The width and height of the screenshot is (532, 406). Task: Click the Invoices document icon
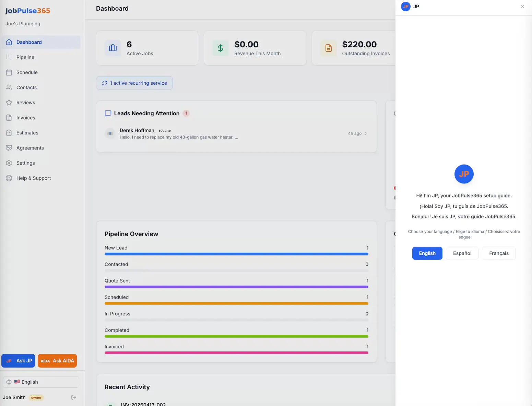[9, 118]
